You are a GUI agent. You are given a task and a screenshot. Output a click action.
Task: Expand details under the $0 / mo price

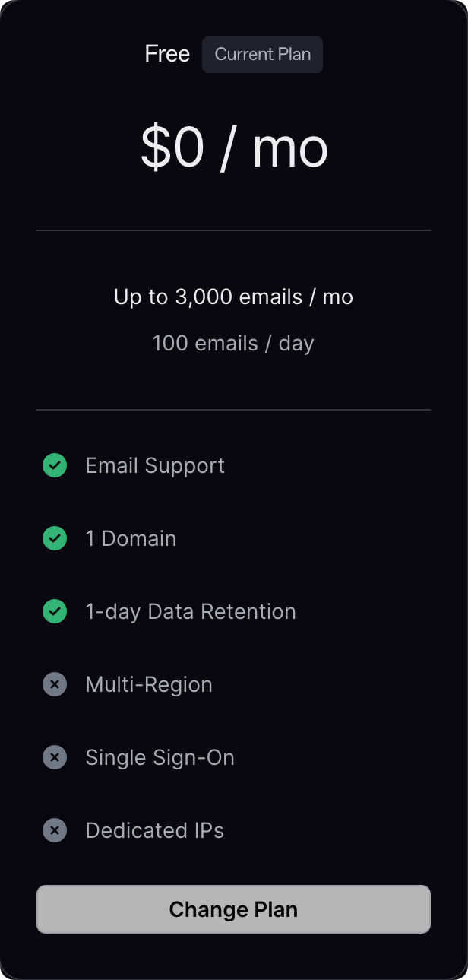(x=233, y=147)
